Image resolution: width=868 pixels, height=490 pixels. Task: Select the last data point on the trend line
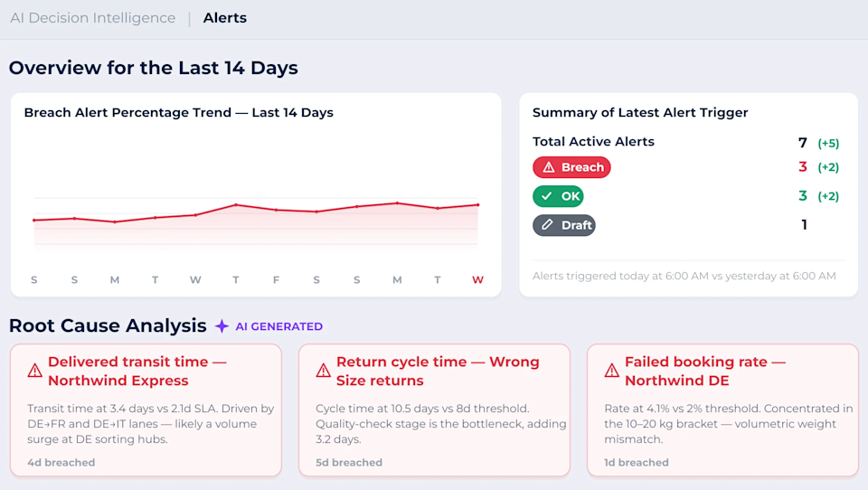point(478,205)
